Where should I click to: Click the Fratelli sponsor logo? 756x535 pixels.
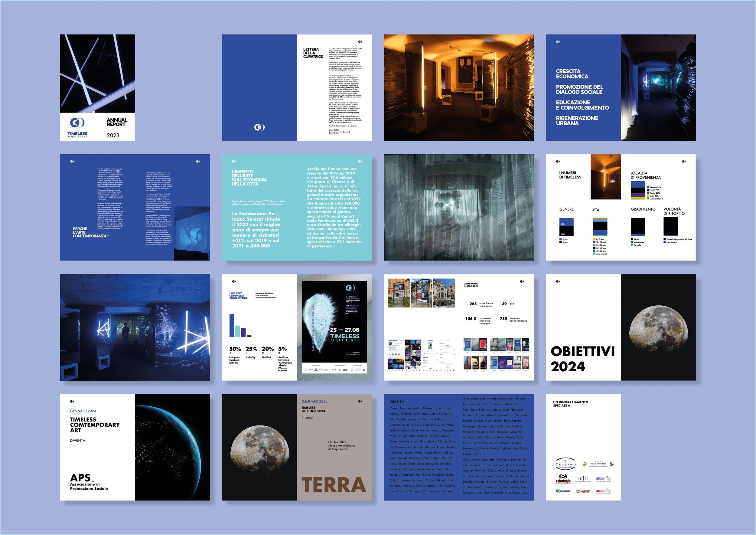click(x=582, y=491)
